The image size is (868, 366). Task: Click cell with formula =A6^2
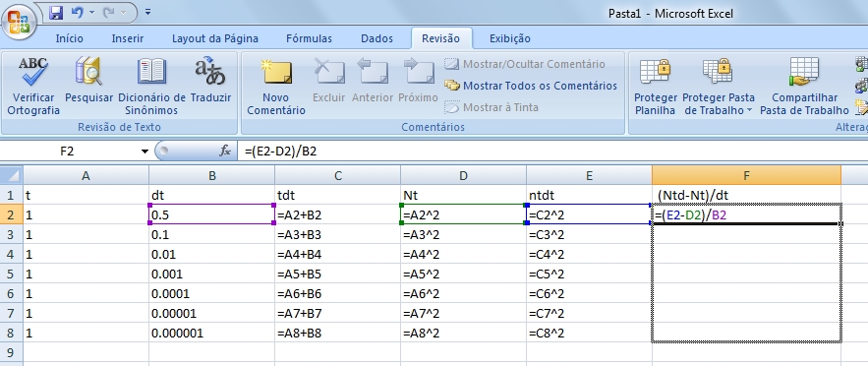[x=463, y=293]
